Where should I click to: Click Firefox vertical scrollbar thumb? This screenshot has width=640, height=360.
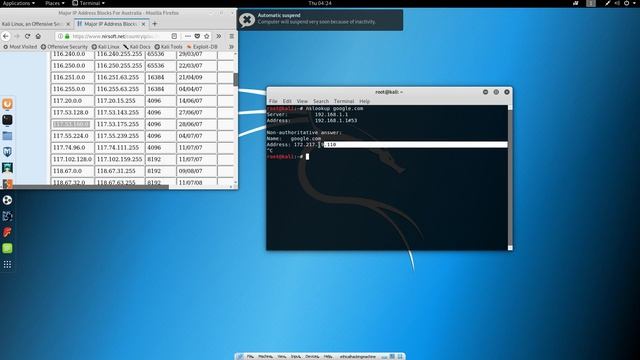236,80
